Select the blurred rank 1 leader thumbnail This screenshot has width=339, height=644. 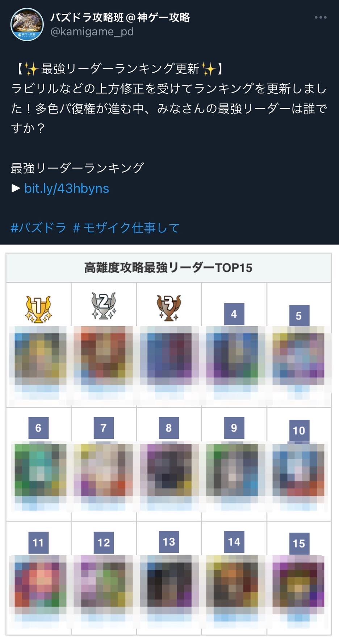pos(38,356)
